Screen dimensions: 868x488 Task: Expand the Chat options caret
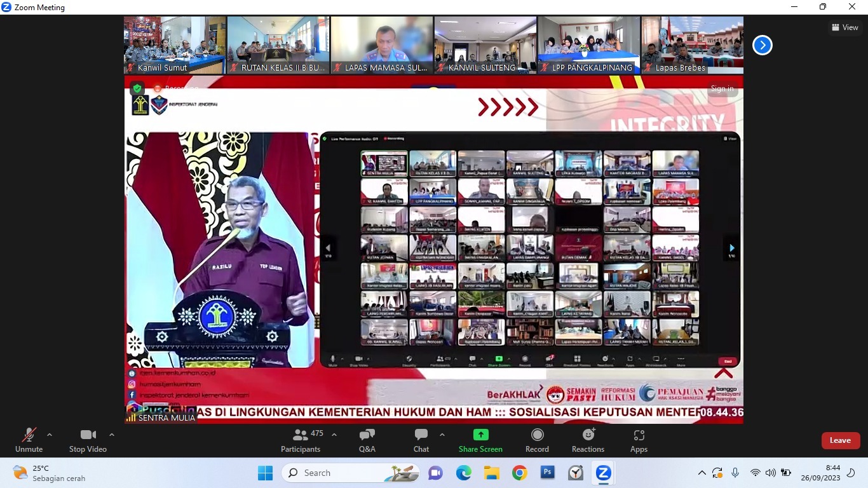[442, 435]
